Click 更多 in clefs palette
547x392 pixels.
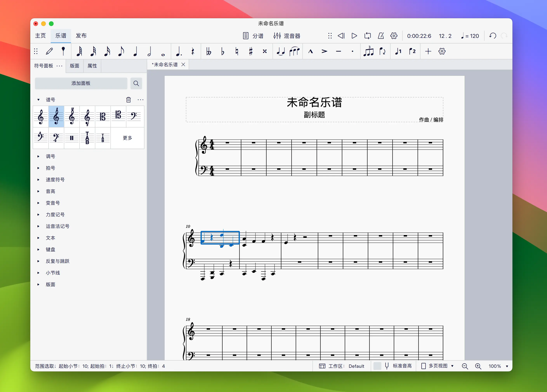pyautogui.click(x=127, y=138)
